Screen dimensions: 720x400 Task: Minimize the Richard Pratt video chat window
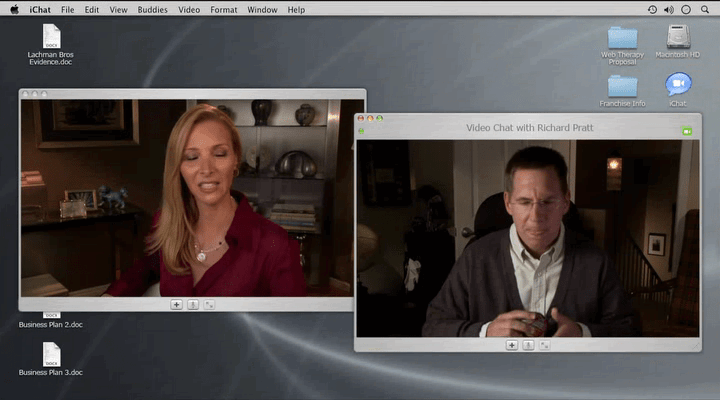(370, 118)
